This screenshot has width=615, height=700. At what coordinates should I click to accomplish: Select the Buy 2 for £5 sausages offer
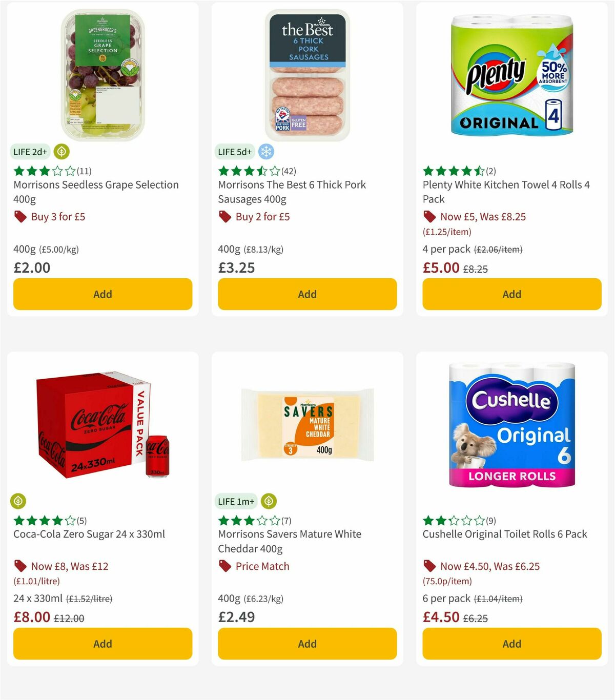[x=262, y=217]
